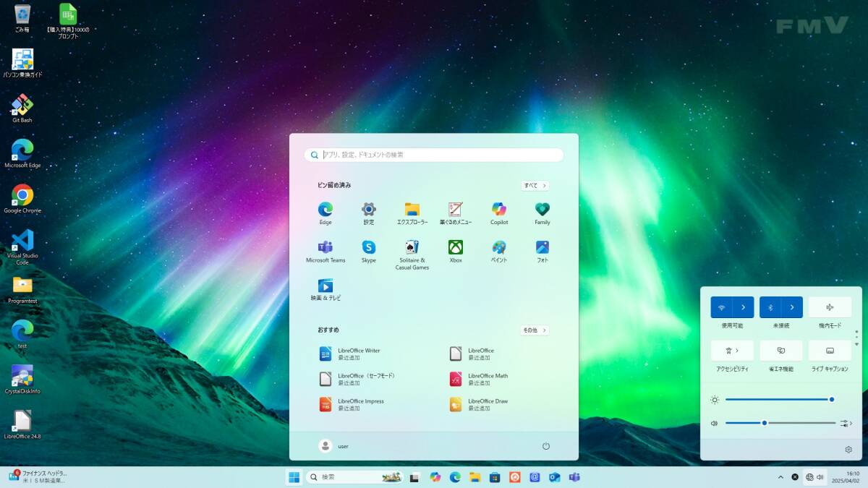Open the news widget ファイナンス ヘッドラ...
The width and height of the screenshot is (868, 488).
(38, 476)
